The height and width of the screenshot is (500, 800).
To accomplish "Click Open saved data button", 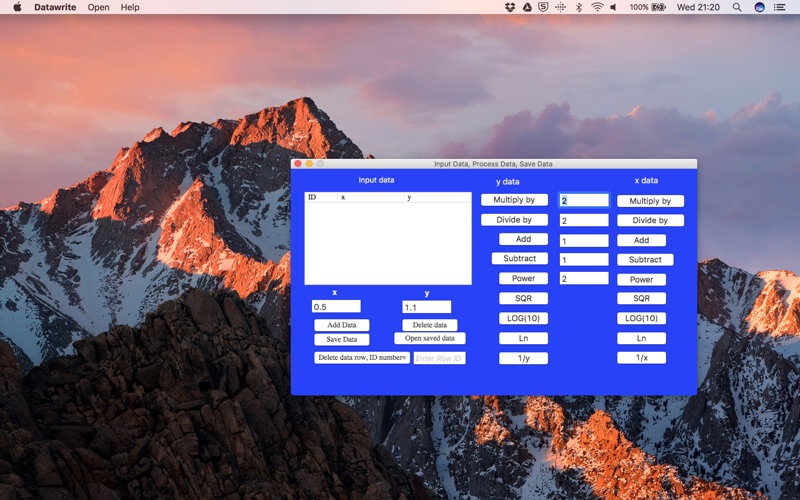I will pos(429,339).
